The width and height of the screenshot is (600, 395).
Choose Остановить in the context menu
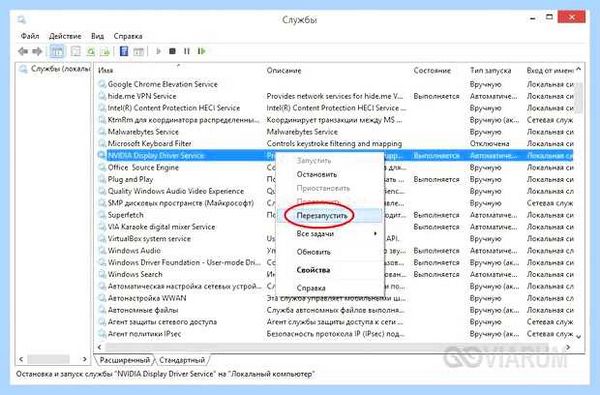(317, 175)
